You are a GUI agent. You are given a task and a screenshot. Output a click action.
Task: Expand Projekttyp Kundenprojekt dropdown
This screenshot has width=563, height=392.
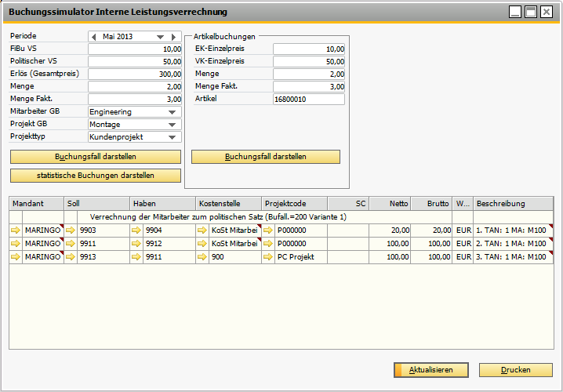[173, 137]
